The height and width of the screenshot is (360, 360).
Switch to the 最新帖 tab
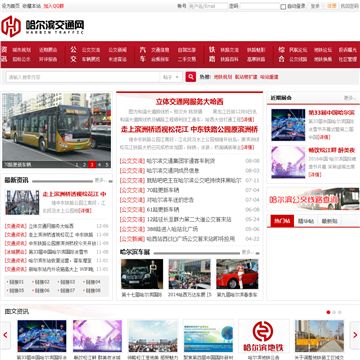[x=330, y=221]
